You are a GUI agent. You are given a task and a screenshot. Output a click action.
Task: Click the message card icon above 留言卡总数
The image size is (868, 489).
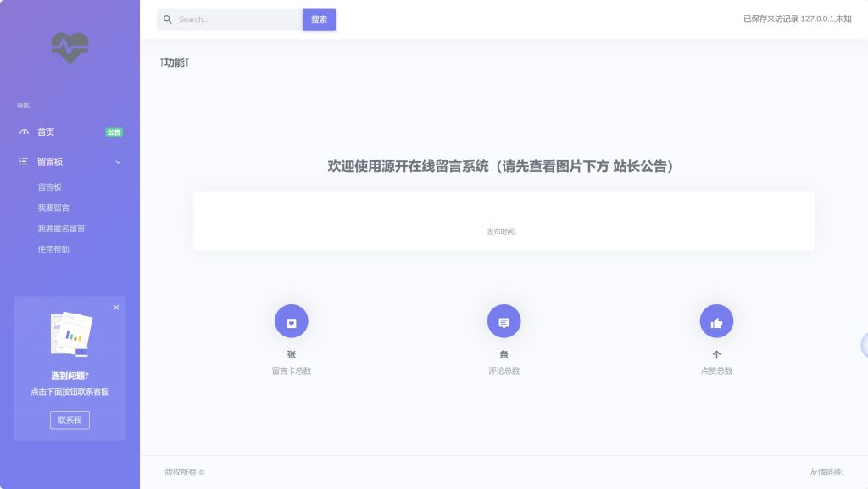point(291,321)
